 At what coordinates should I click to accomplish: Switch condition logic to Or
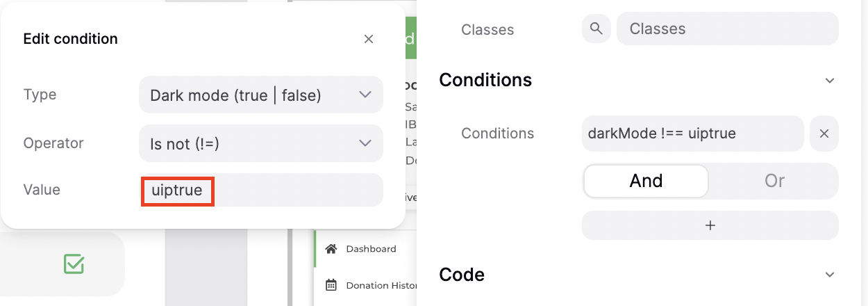tap(774, 181)
